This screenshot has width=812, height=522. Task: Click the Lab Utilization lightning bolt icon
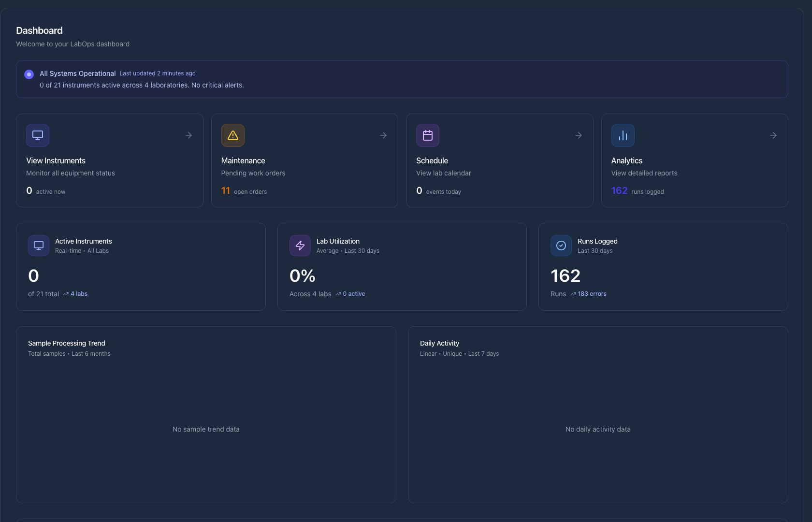click(x=300, y=246)
